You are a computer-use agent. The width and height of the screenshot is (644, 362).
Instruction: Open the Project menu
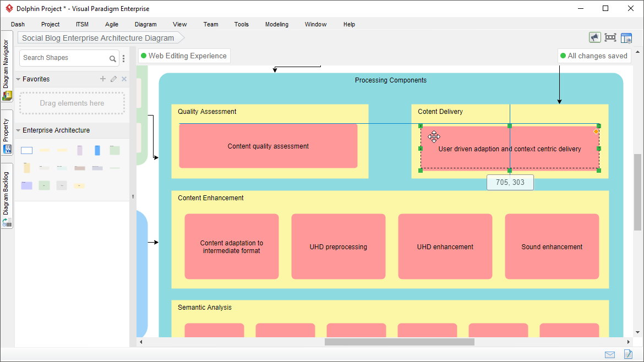50,24
